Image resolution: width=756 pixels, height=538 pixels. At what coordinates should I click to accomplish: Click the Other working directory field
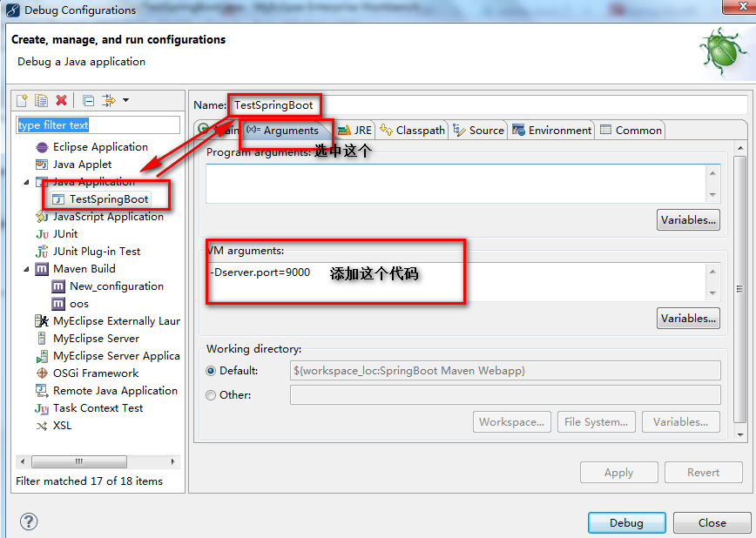pos(505,395)
